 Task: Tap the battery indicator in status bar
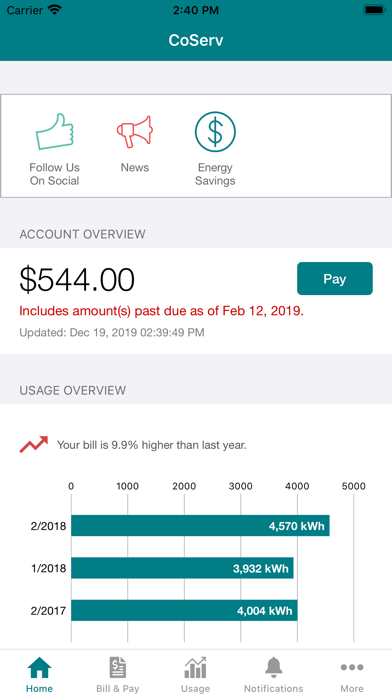tap(374, 10)
